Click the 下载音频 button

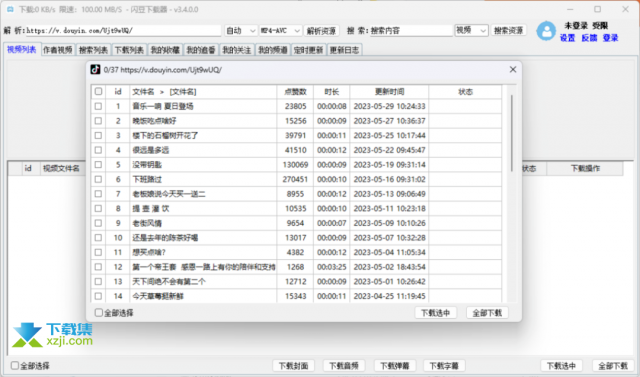point(344,366)
